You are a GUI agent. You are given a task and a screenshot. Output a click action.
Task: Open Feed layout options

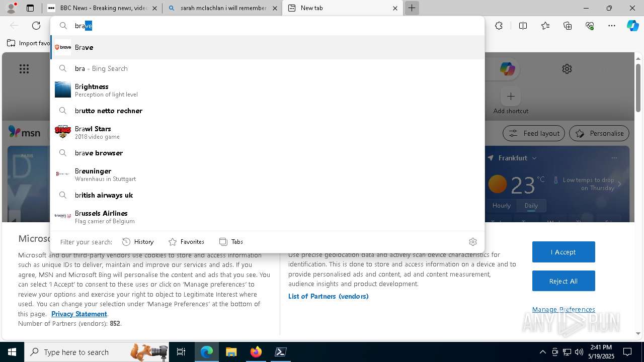point(534,133)
